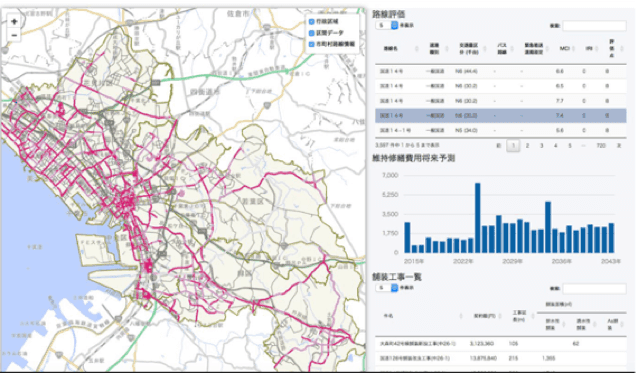Viewport: 638px width, 373px height.
Task: Click the tallest bar in the cost forecast chart
Action: click(478, 218)
